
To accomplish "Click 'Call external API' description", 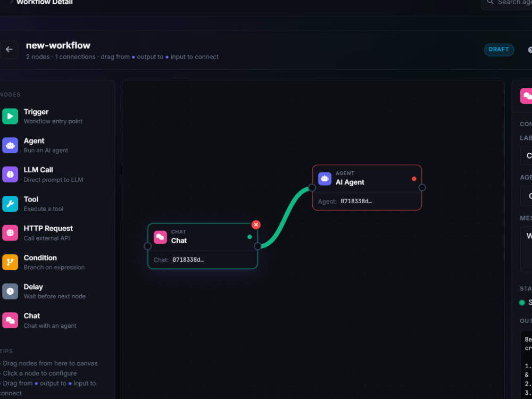I will (47, 238).
